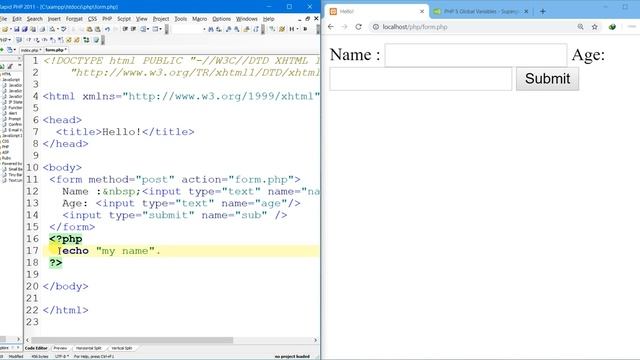
Task: Switch to the index.php file tab
Action: pyautogui.click(x=31, y=50)
